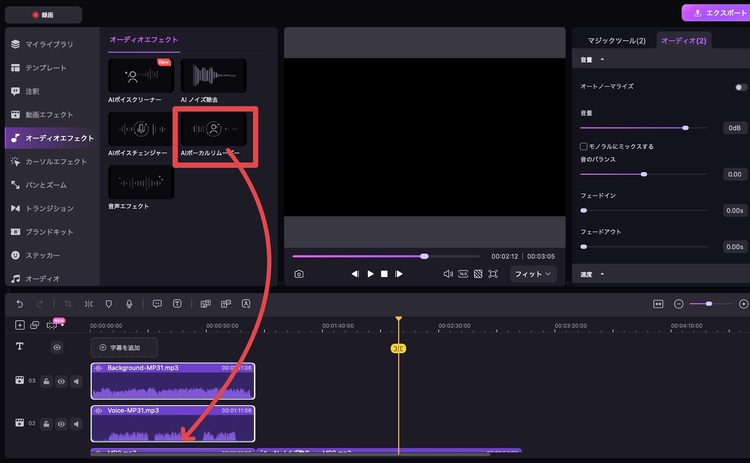Toggle subtitle track visibility eye

[x=57, y=347]
